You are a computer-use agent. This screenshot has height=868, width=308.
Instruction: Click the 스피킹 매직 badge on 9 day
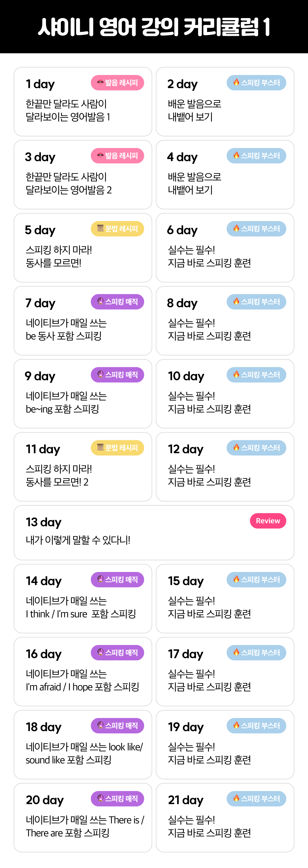pos(117,375)
